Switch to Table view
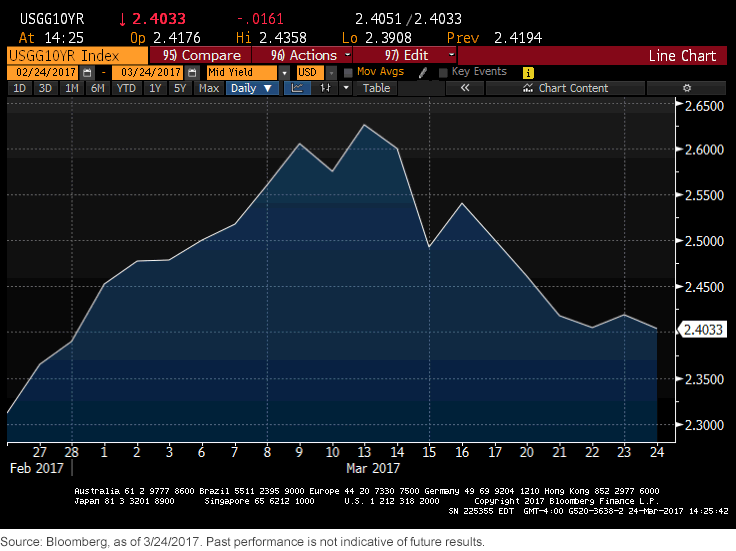 tap(376, 88)
